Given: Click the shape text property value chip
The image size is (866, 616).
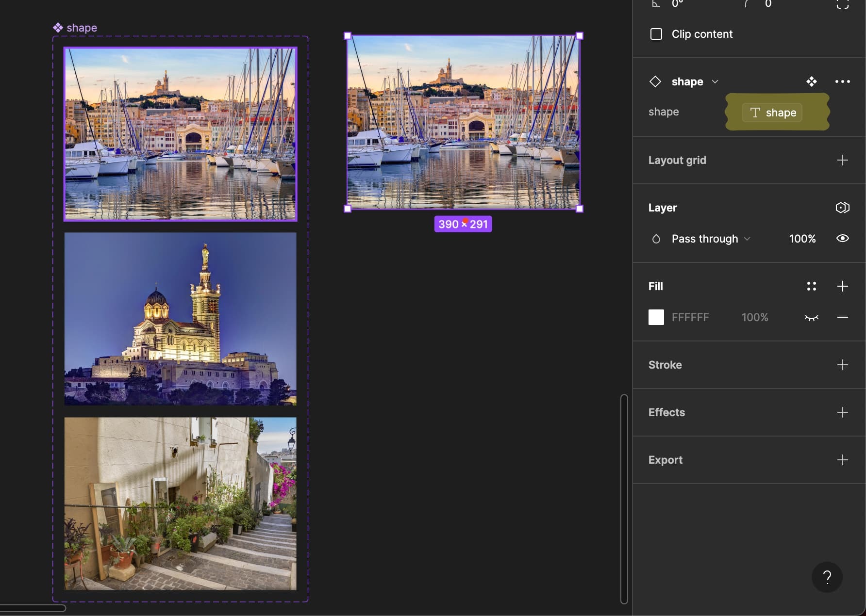Looking at the screenshot, I should coord(772,113).
